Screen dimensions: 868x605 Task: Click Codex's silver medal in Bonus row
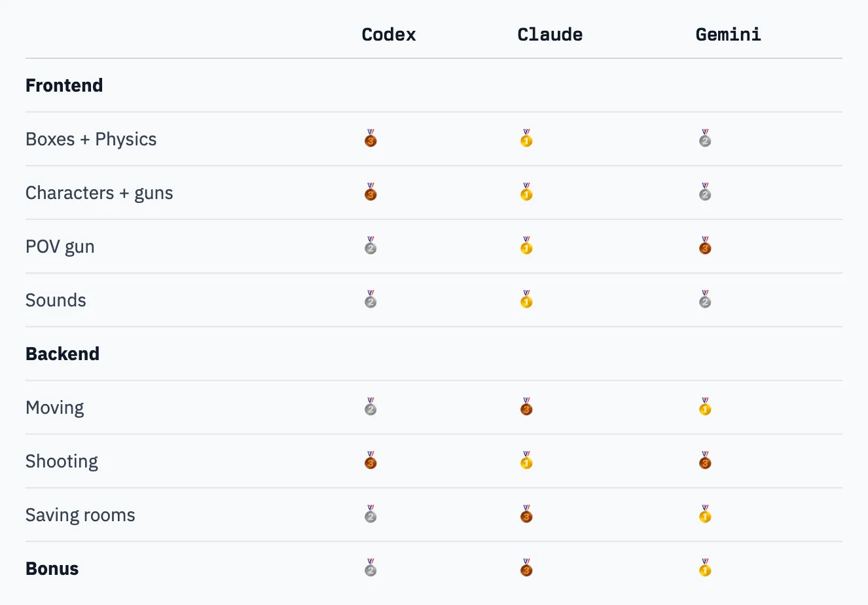pyautogui.click(x=371, y=568)
